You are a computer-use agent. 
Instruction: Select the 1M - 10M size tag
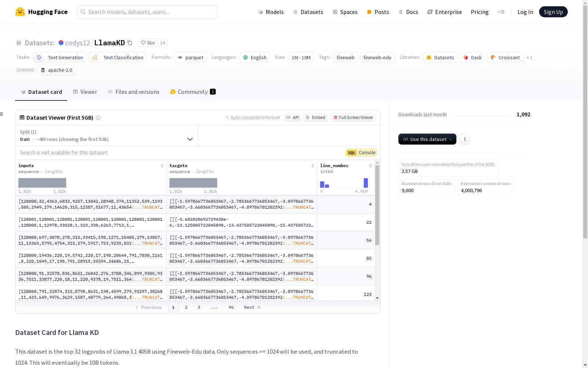pos(301,57)
